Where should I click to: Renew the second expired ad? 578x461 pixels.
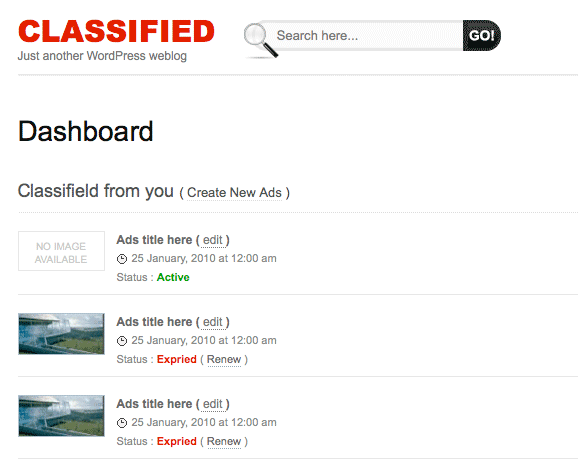(x=224, y=359)
